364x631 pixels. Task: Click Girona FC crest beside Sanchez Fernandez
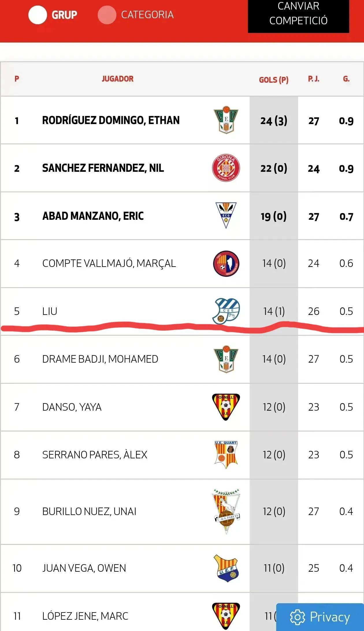[226, 168]
